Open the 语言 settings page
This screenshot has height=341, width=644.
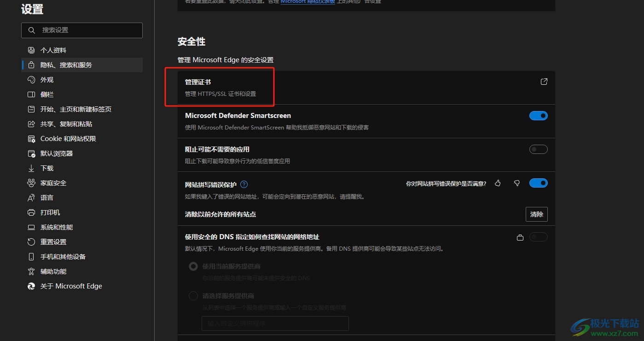pos(82,198)
